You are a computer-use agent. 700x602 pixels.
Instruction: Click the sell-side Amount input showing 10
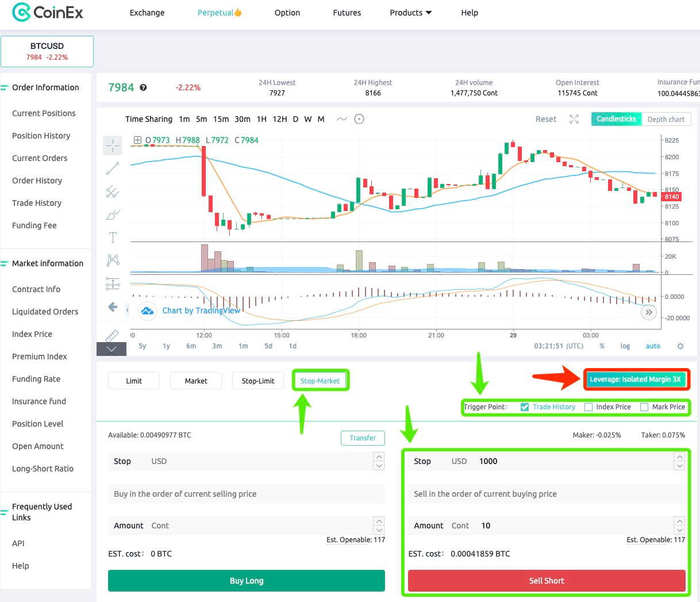pos(547,526)
